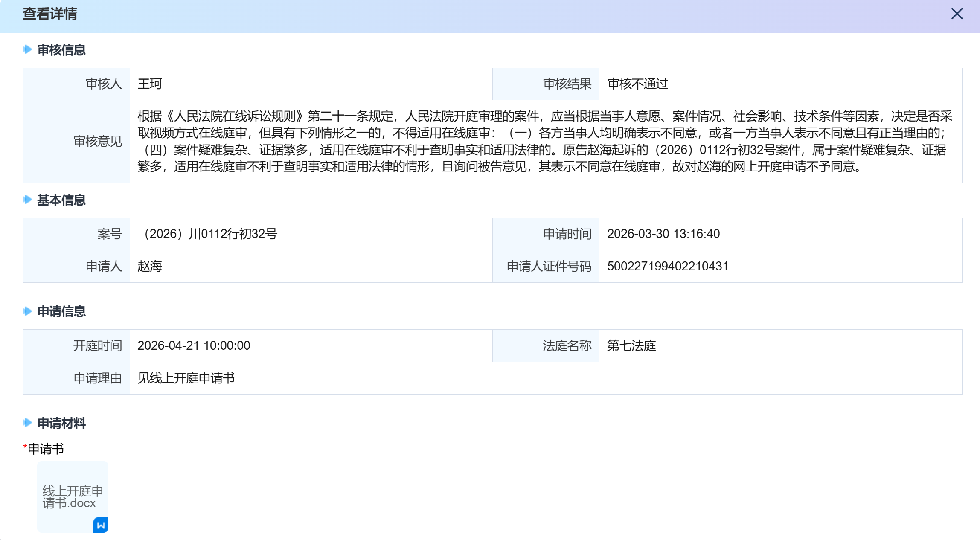Click the arrow icon beside 申请信息
The width and height of the screenshot is (980, 540).
click(27, 311)
